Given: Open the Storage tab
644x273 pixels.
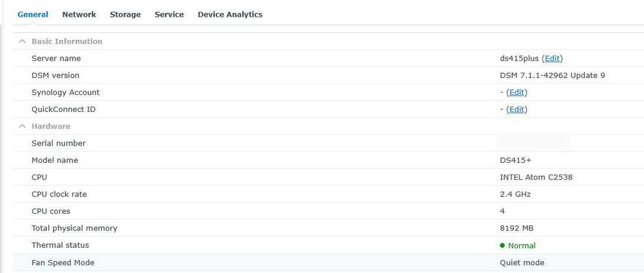Looking at the screenshot, I should coord(125,14).
